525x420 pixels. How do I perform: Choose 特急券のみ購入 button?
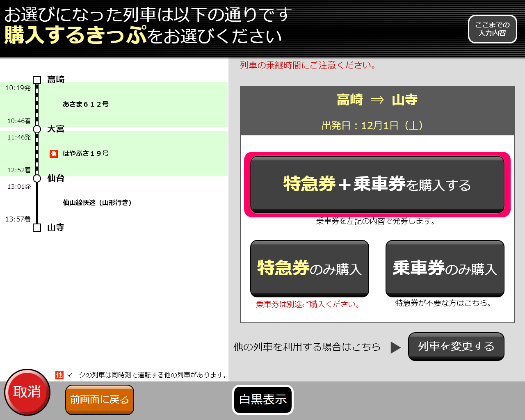(x=310, y=269)
